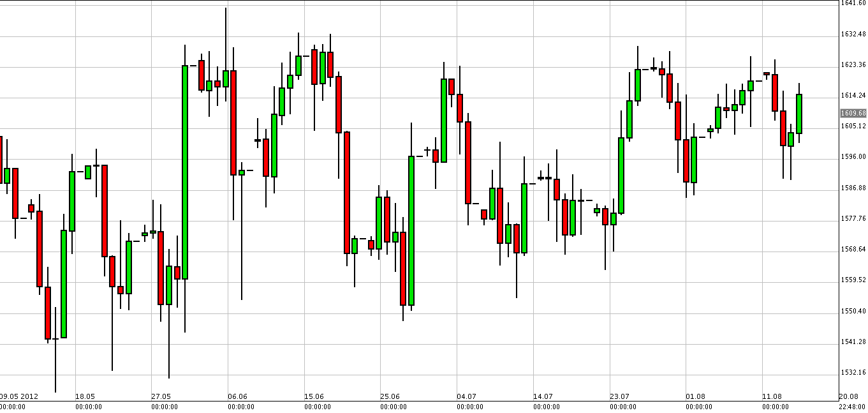Select the 1586.88 price level label
This screenshot has height=413, width=868.
pos(853,188)
